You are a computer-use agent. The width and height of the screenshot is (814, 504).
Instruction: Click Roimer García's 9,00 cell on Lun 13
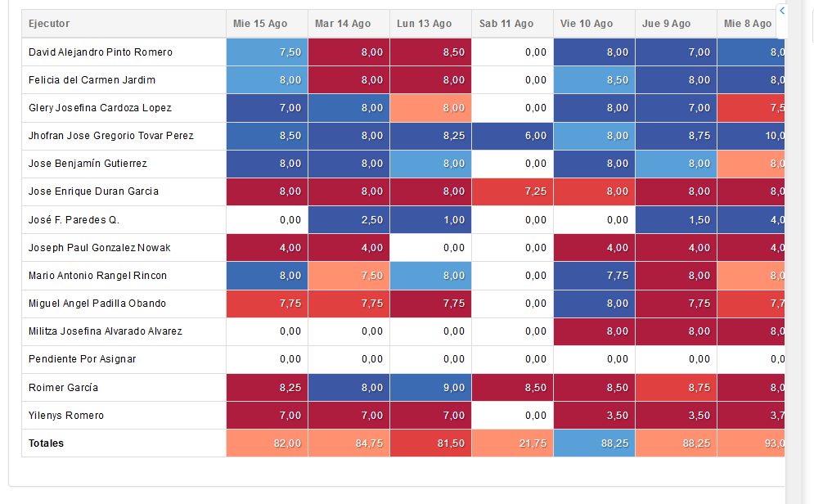point(430,388)
